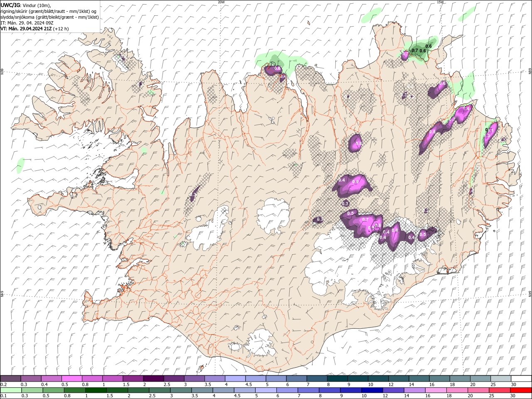Select light periwinkle swatch above upper label 4
This screenshot has width=532, height=399.
click(x=235, y=378)
